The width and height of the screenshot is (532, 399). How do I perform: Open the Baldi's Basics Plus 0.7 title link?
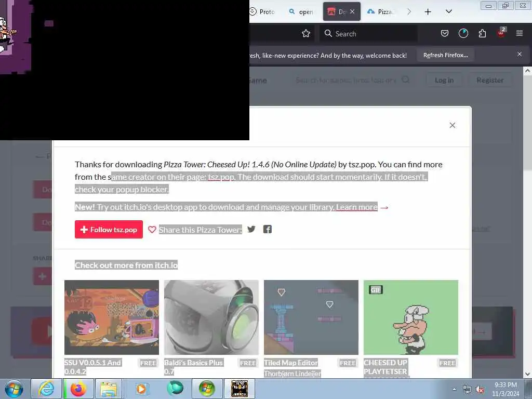[193, 367]
